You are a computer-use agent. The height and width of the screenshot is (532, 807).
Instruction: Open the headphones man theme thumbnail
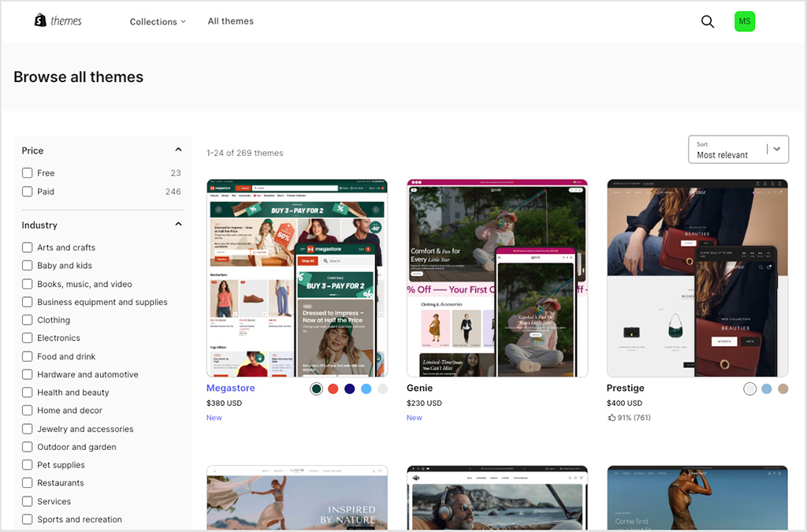(497, 498)
